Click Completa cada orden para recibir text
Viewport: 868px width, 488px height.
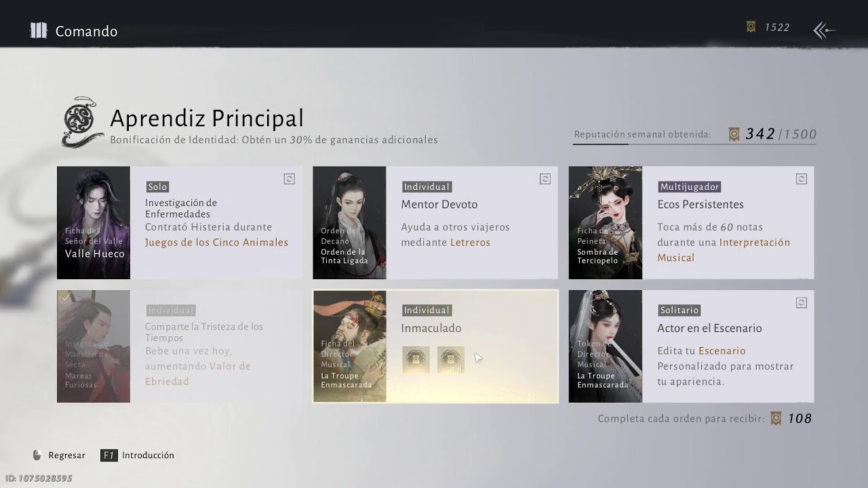point(681,419)
